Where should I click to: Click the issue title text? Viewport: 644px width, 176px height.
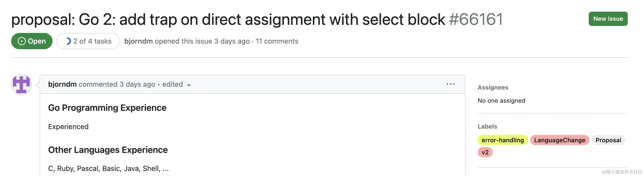(228, 19)
